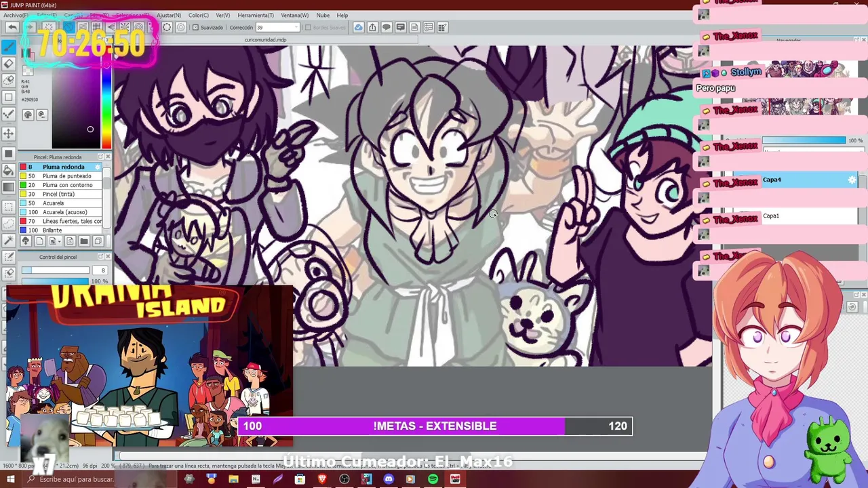Select the filled rectangle Fill tool
The image size is (868, 488).
(9, 153)
